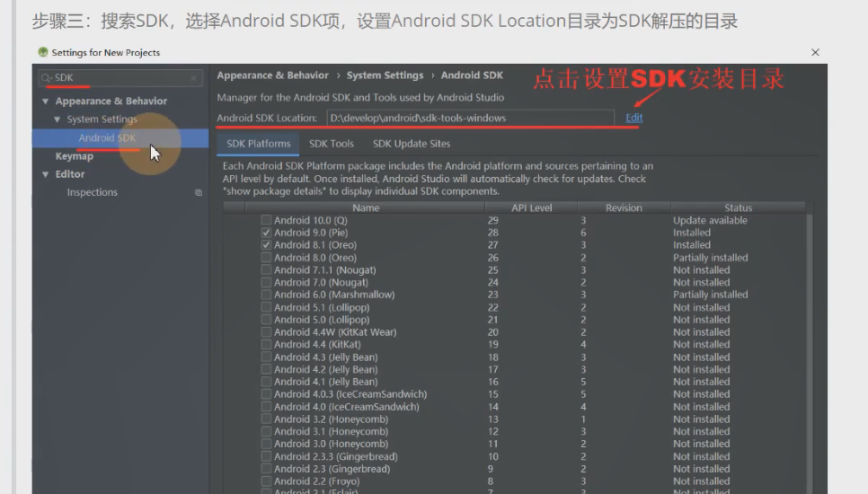Screen dimensions: 868x494
Task: Check the Android 4.4 (KitKat) checkbox
Action: coord(266,344)
